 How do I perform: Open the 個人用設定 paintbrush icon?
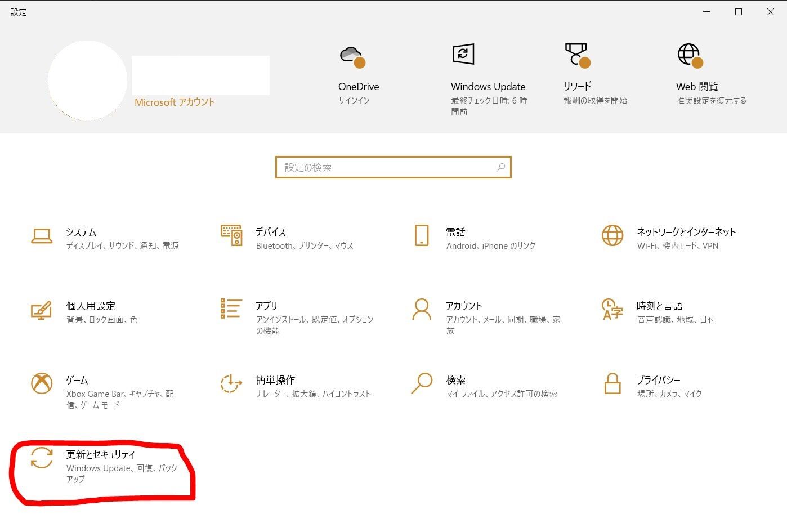click(x=41, y=310)
